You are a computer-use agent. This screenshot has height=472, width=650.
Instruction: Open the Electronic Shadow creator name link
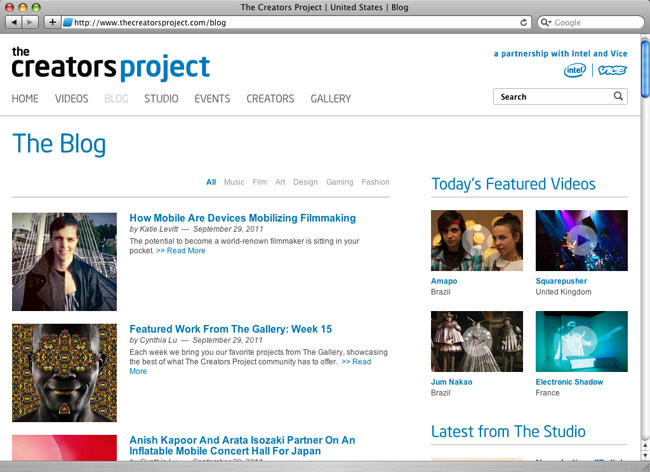click(x=569, y=382)
